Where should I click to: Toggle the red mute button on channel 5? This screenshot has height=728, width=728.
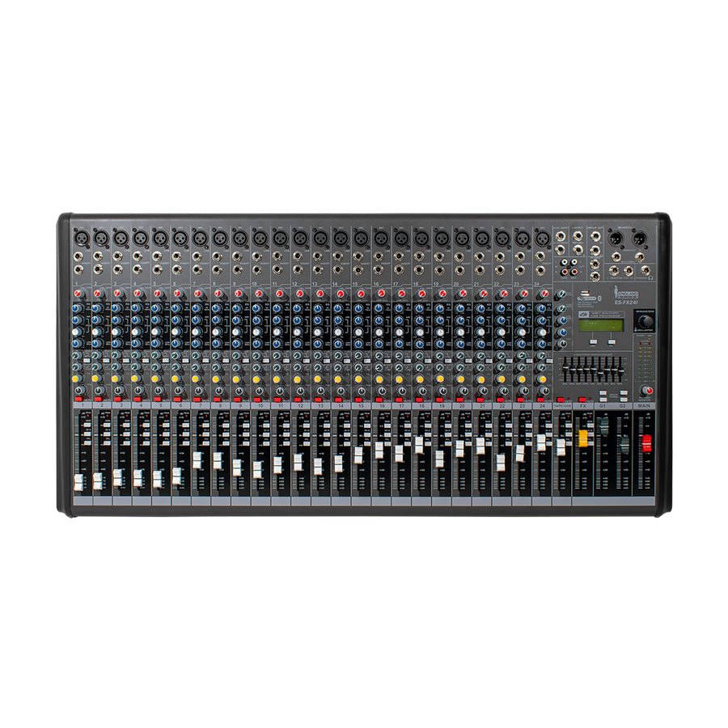coord(158,400)
